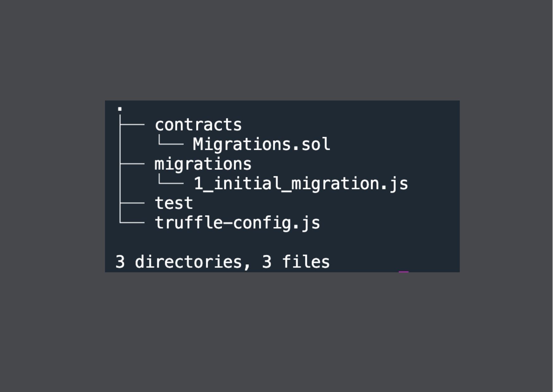Click the truffle-config.js file name
This screenshot has height=392, width=553.
point(237,223)
